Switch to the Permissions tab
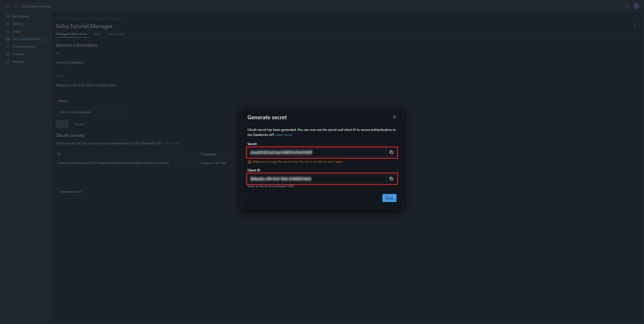Viewport: 644px width, 324px height. [117, 34]
